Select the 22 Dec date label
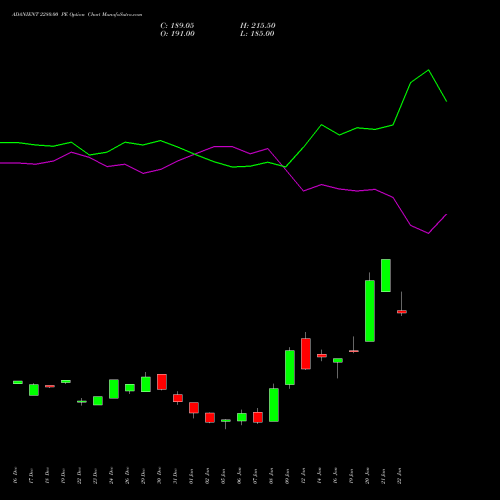The width and height of the screenshot is (500, 500). 79,476
